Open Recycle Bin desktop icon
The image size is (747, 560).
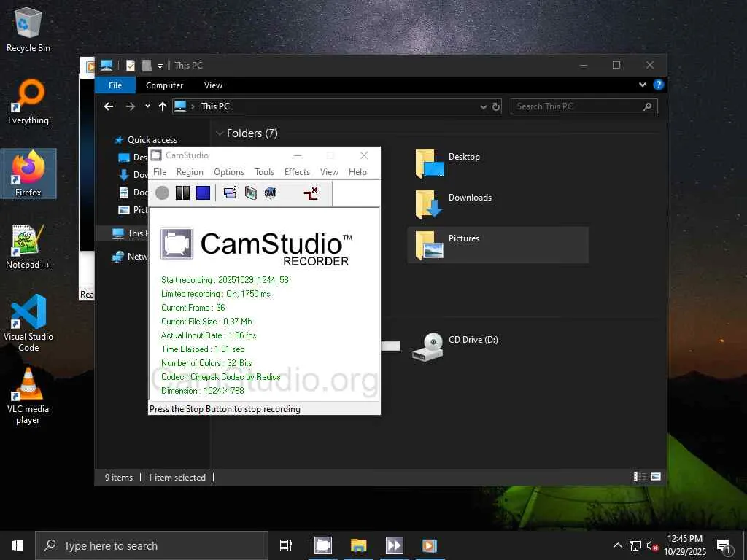28,30
